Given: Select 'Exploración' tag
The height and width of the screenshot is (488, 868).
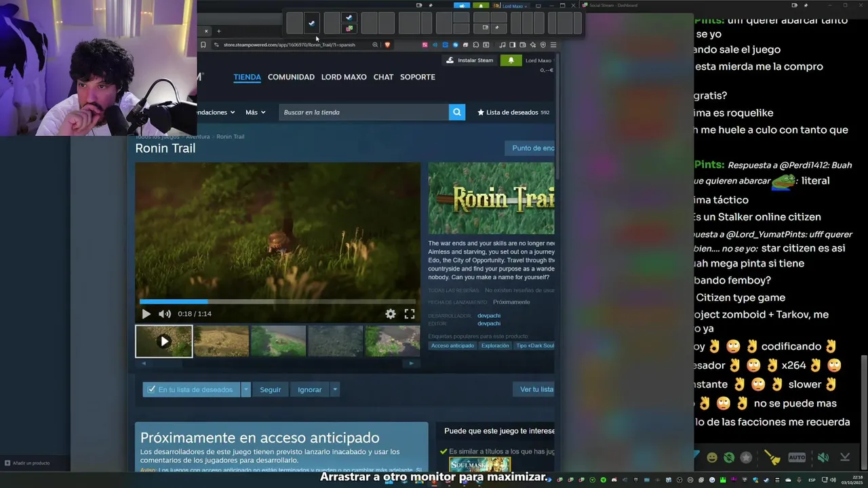Looking at the screenshot, I should tap(495, 346).
